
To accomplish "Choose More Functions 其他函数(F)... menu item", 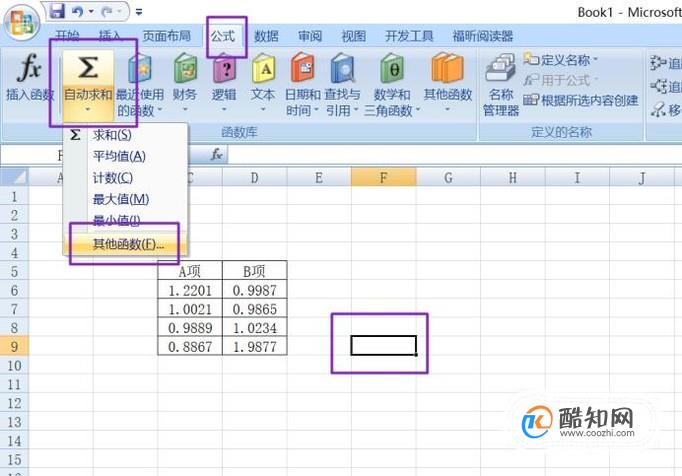I will pyautogui.click(x=126, y=245).
